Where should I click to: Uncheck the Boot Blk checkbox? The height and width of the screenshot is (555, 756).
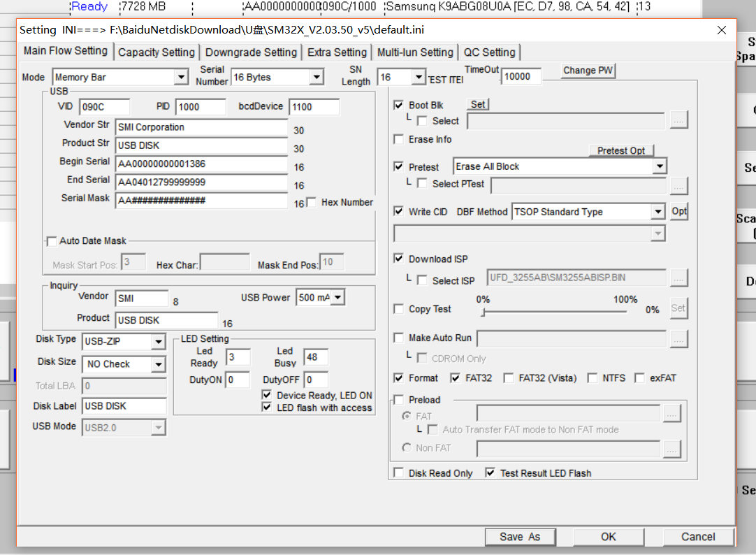coord(398,105)
